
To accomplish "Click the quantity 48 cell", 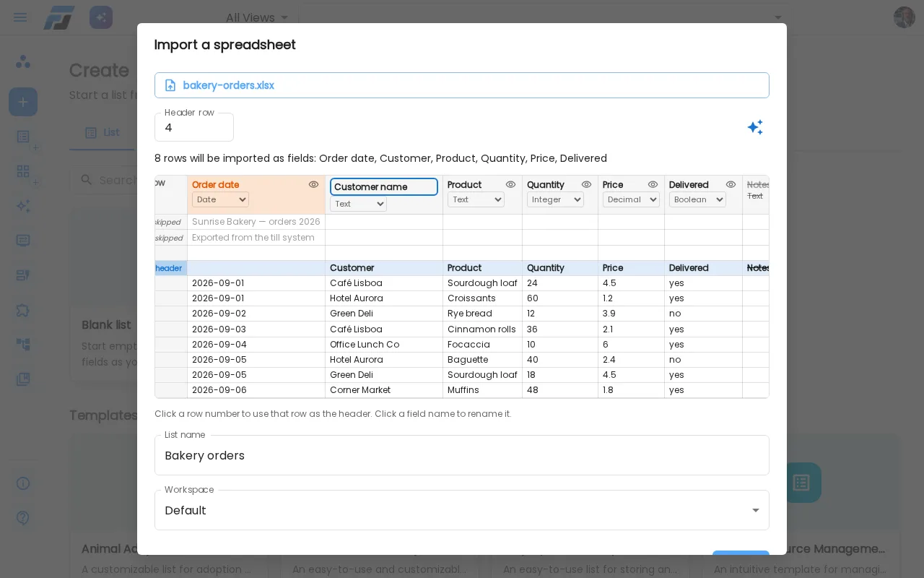I will pyautogui.click(x=560, y=390).
